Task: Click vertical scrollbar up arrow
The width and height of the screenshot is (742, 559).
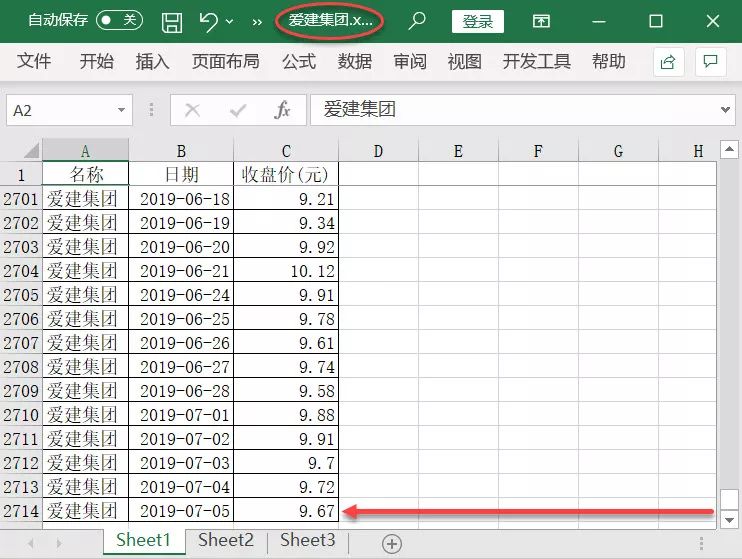Action: click(729, 150)
